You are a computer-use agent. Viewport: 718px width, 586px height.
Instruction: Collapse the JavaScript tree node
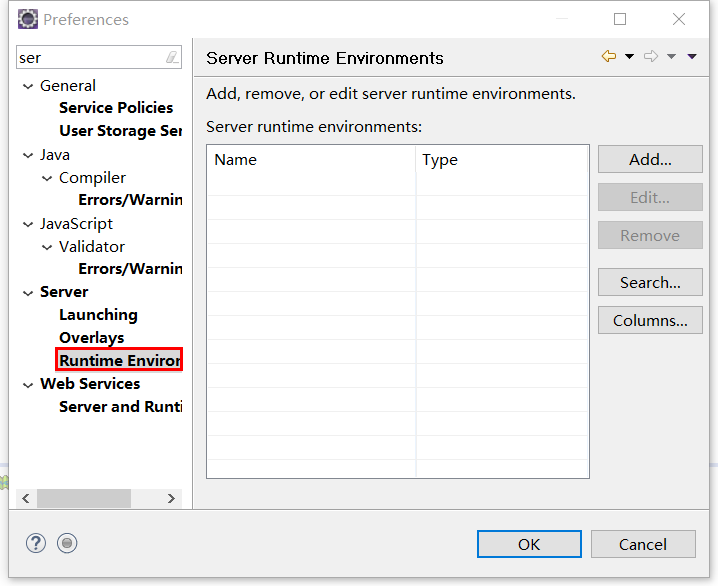pyautogui.click(x=28, y=224)
